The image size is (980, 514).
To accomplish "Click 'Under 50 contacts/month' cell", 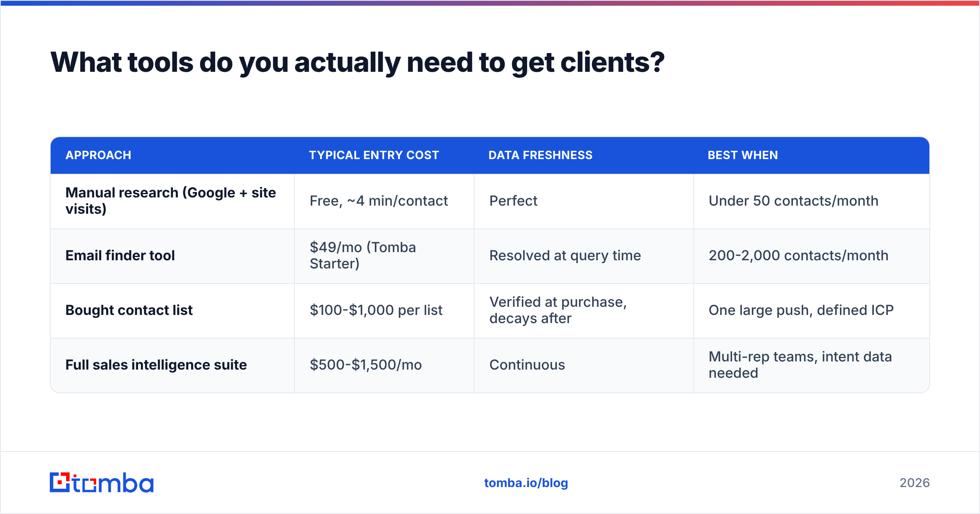I will (x=811, y=201).
